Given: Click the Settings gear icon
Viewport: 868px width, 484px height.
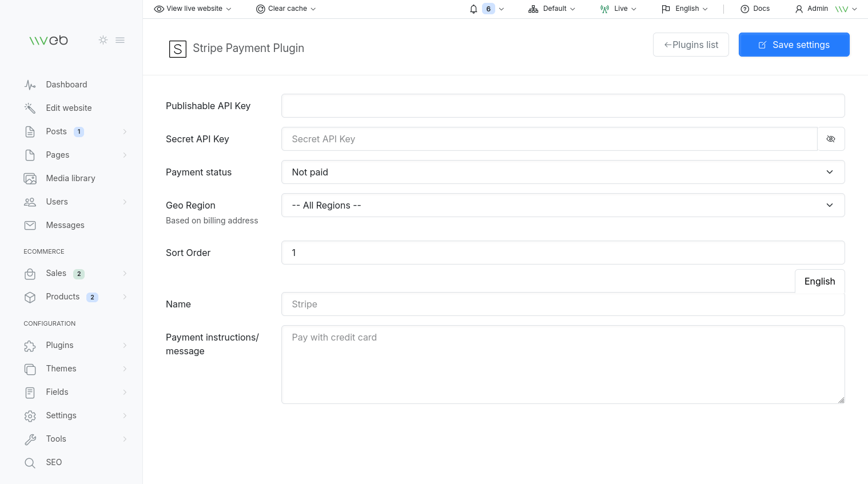Looking at the screenshot, I should [30, 416].
